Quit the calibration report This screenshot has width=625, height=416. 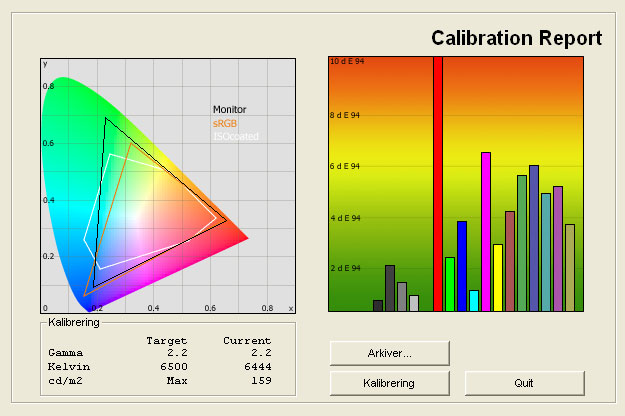coord(524,383)
